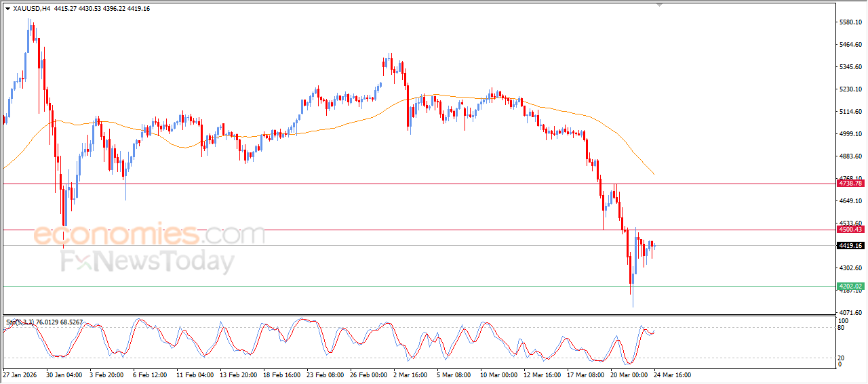Viewport: 868px width, 384px height.
Task: Click the 12 Mar 16:00 time label
Action: point(542,375)
